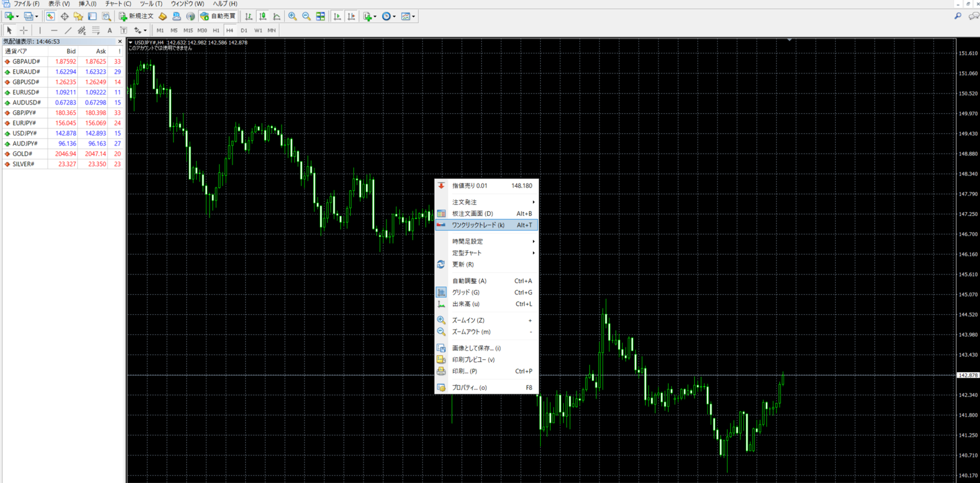The image size is (980, 483).
Task: Open the Market Watch panel icon
Action: tap(50, 17)
